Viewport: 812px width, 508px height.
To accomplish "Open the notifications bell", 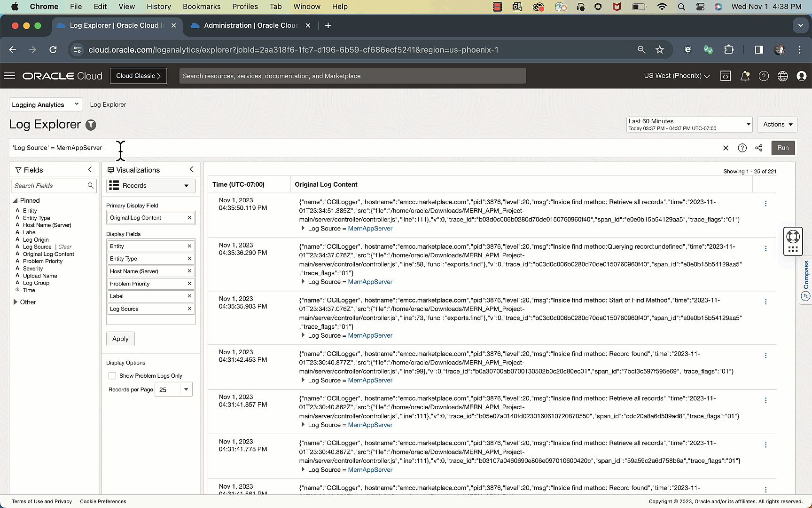I will tap(745, 76).
